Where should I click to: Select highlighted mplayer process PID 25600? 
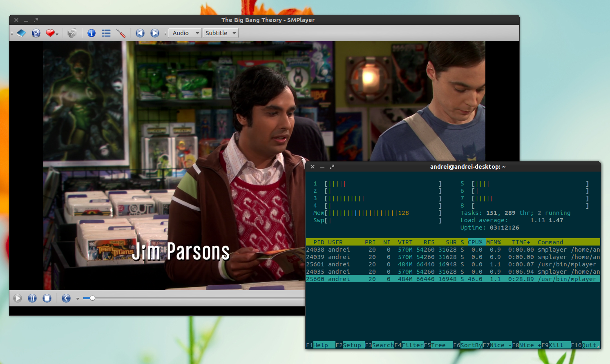pyautogui.click(x=453, y=279)
